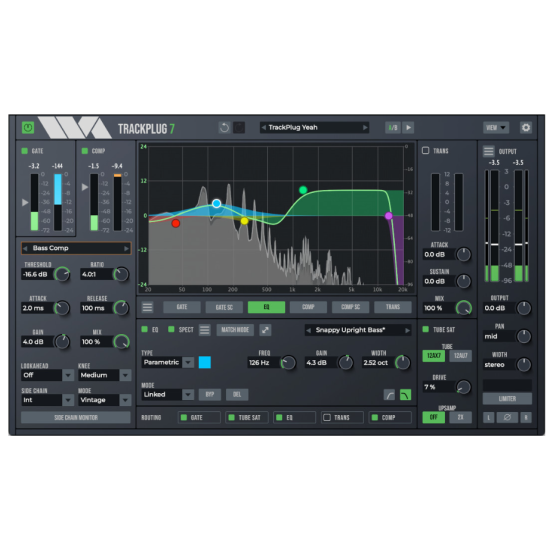The image size is (550, 550).
Task: Select the red EQ band node
Action: [x=176, y=223]
